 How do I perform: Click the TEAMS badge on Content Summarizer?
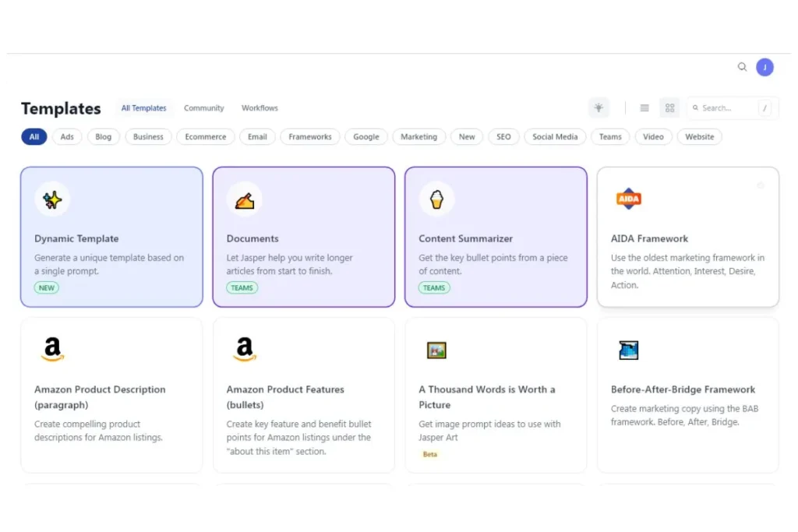(434, 288)
